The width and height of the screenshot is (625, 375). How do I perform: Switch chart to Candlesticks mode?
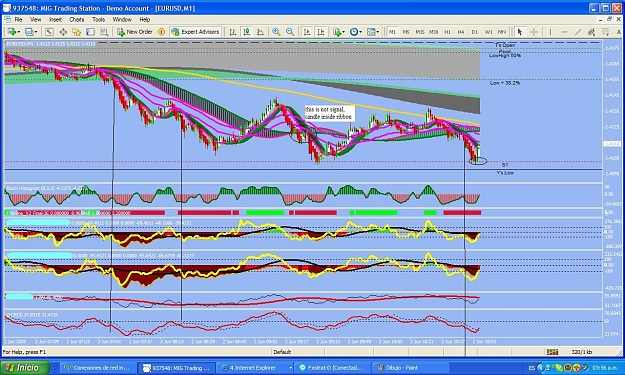tap(247, 32)
